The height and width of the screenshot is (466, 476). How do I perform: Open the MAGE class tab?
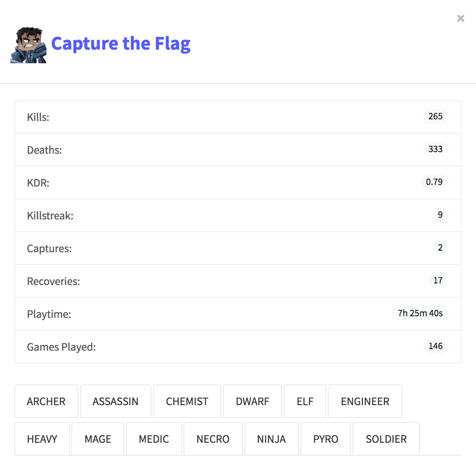98,439
